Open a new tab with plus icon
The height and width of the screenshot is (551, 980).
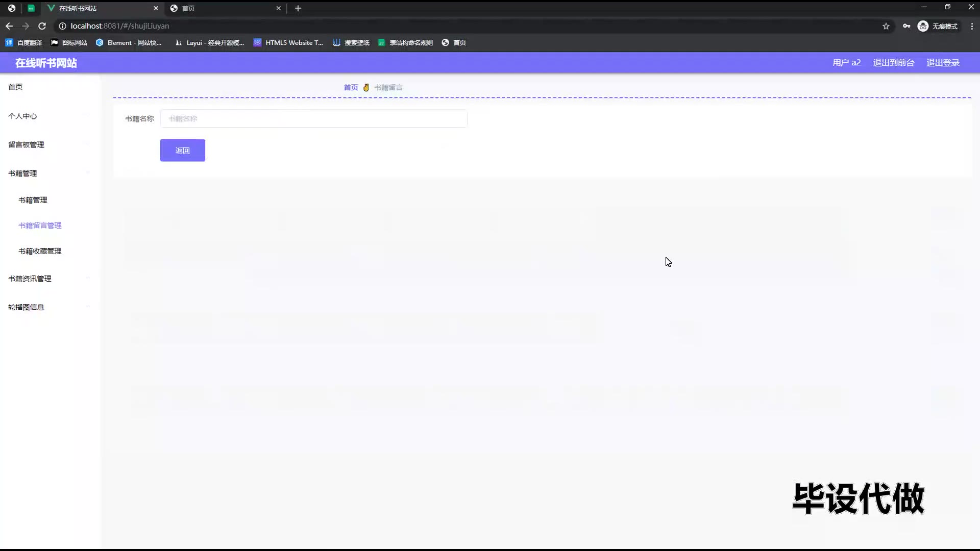point(298,8)
